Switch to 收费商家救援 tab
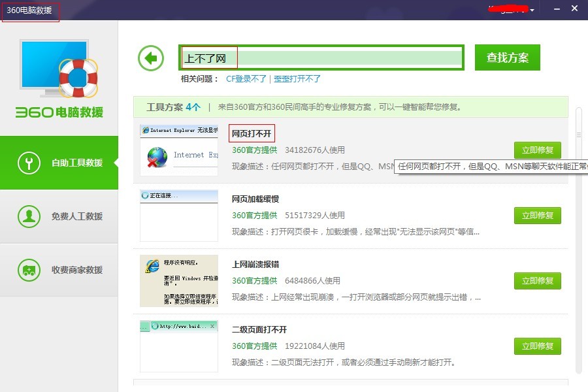588x392 pixels. [x=59, y=270]
